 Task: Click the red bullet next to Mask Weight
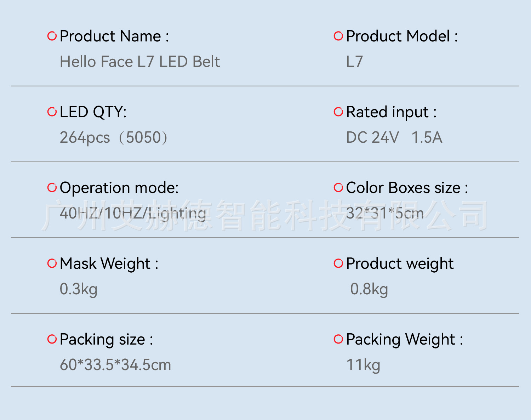point(52,263)
